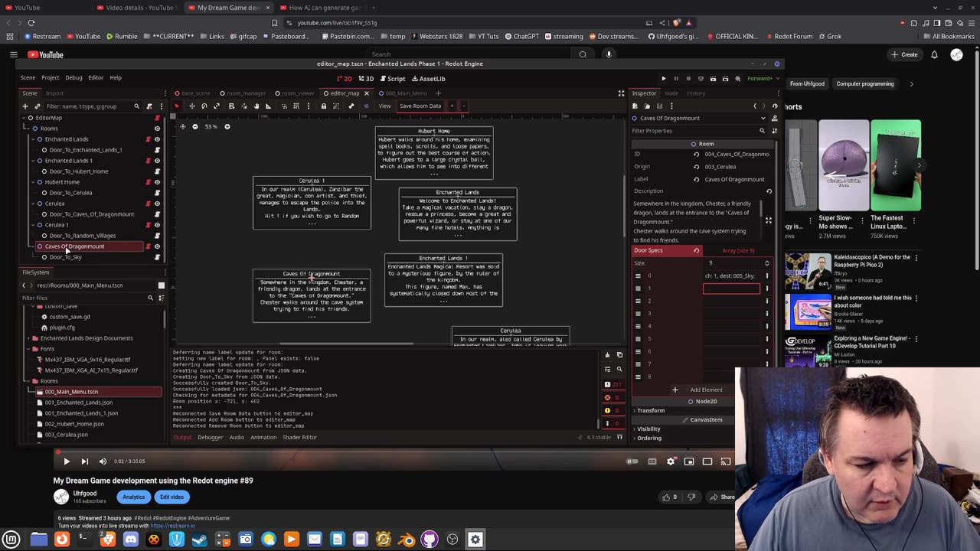The height and width of the screenshot is (551, 980).
Task: Choose the Rotate Mode tool
Action: (204, 106)
